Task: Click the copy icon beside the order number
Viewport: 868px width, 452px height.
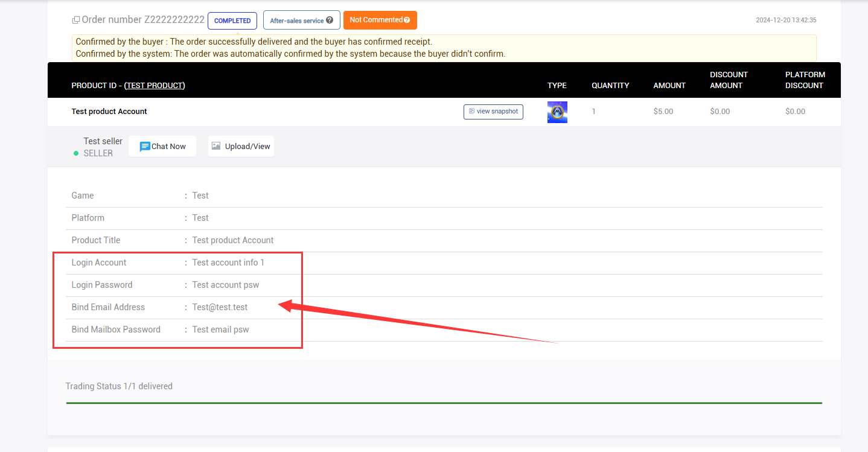Action: (76, 20)
